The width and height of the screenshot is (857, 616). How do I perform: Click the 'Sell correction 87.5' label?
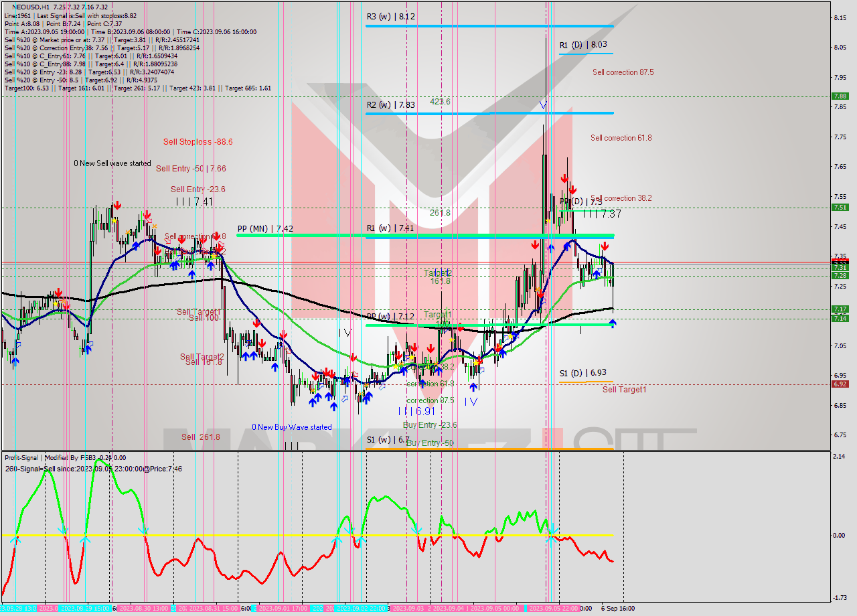623,72
